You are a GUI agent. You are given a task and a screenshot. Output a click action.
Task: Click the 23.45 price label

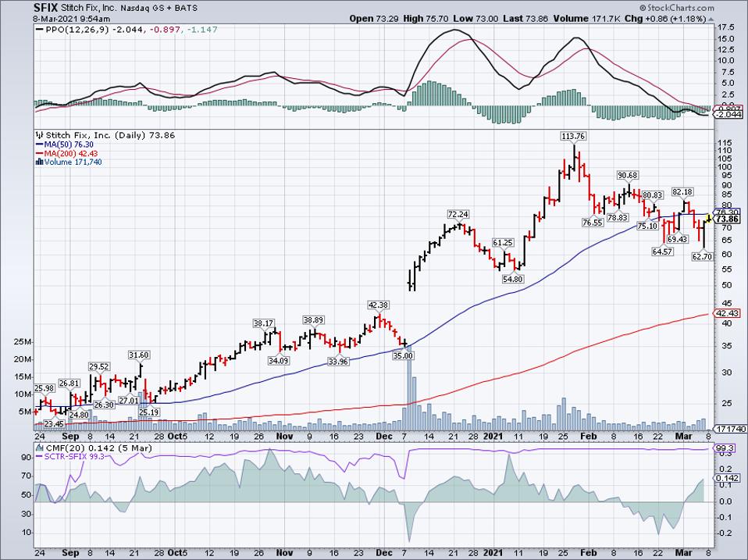pos(54,423)
